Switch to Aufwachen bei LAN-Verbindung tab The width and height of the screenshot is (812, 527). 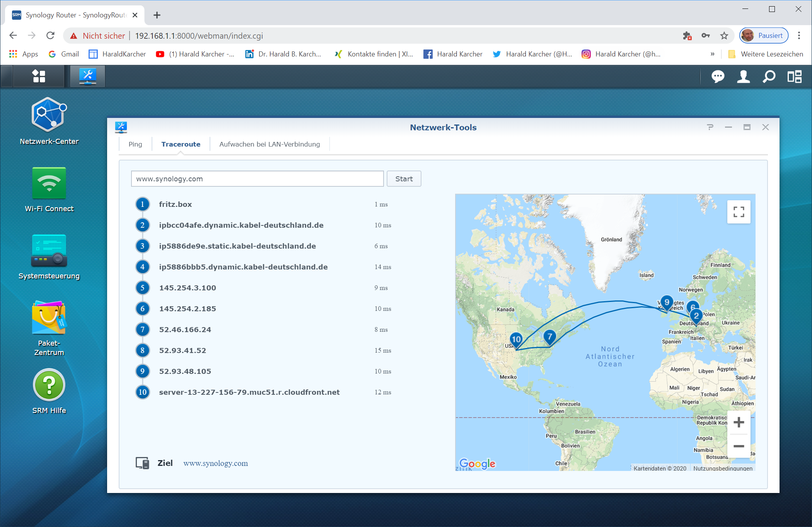point(270,144)
